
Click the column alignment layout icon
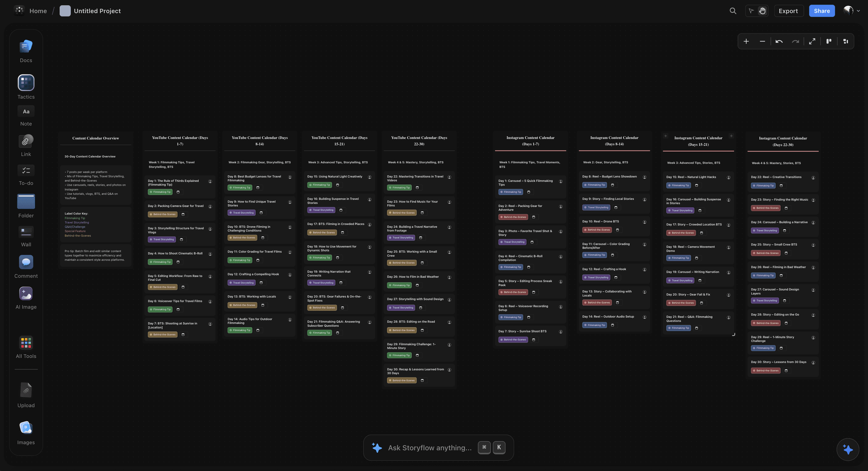pyautogui.click(x=829, y=42)
